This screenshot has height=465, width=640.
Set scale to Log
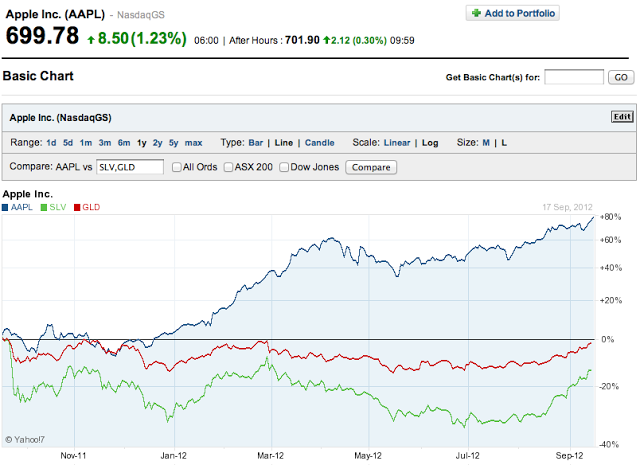tap(430, 143)
